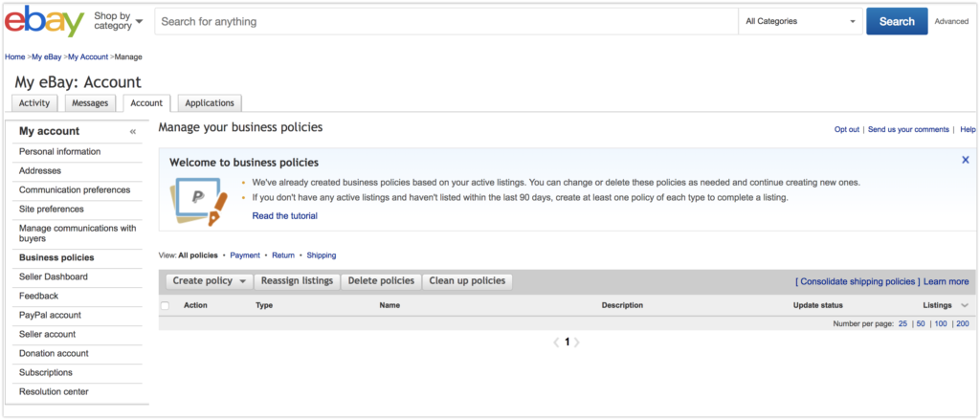Click My Account in the breadcrumb
This screenshot has height=420, width=980.
88,56
